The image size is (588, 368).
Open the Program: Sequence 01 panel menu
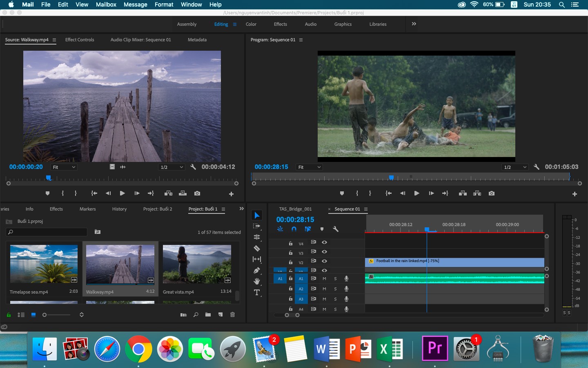coord(301,40)
